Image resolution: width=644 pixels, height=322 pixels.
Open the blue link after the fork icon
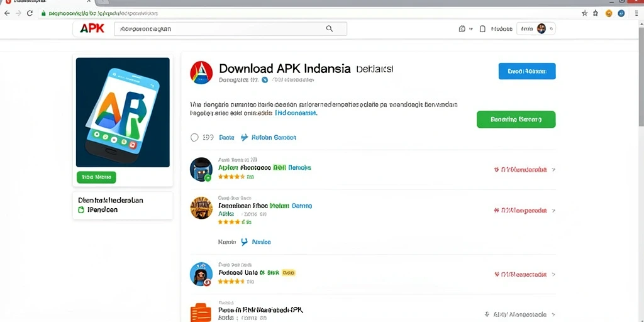[x=261, y=242]
